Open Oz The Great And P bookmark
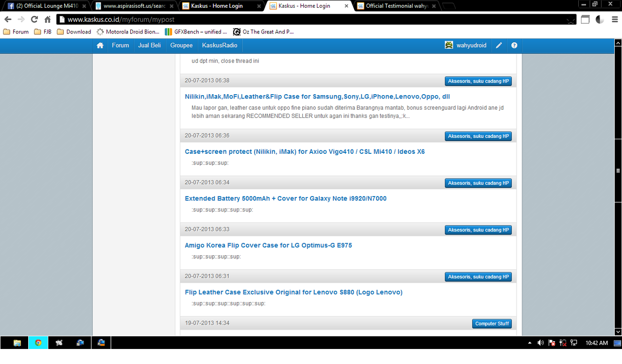Viewport: 622px width, 364px height. tap(263, 32)
